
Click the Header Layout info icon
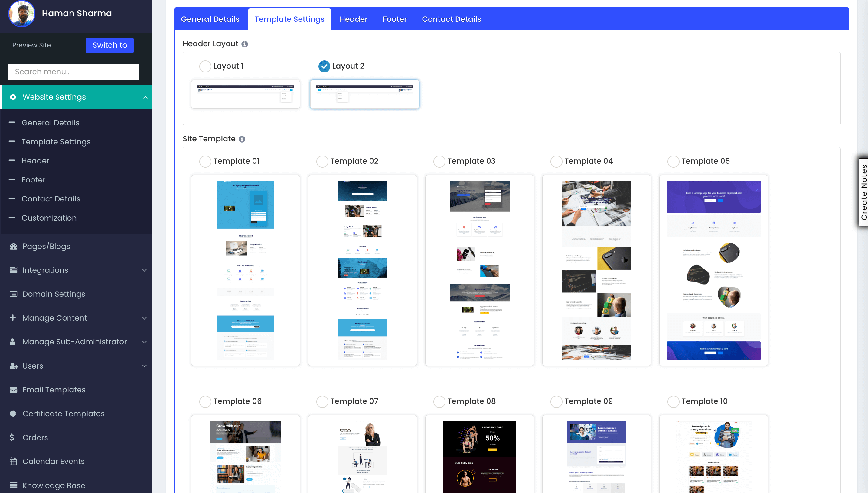244,44
